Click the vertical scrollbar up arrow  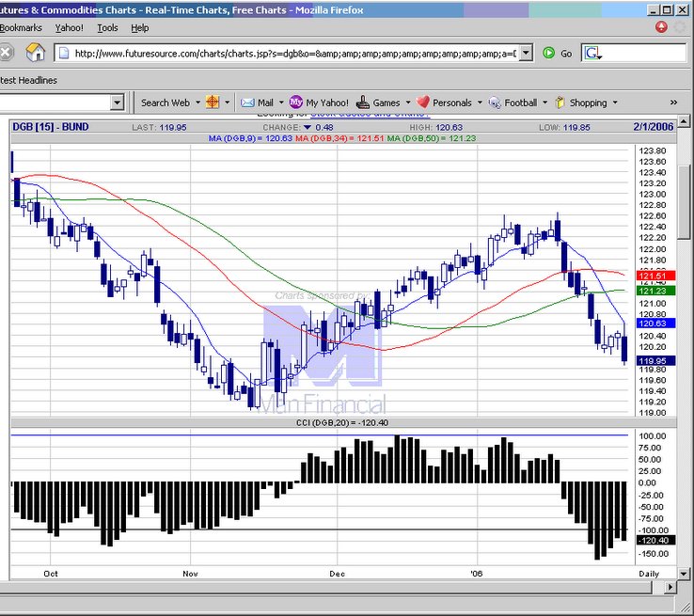point(684,120)
